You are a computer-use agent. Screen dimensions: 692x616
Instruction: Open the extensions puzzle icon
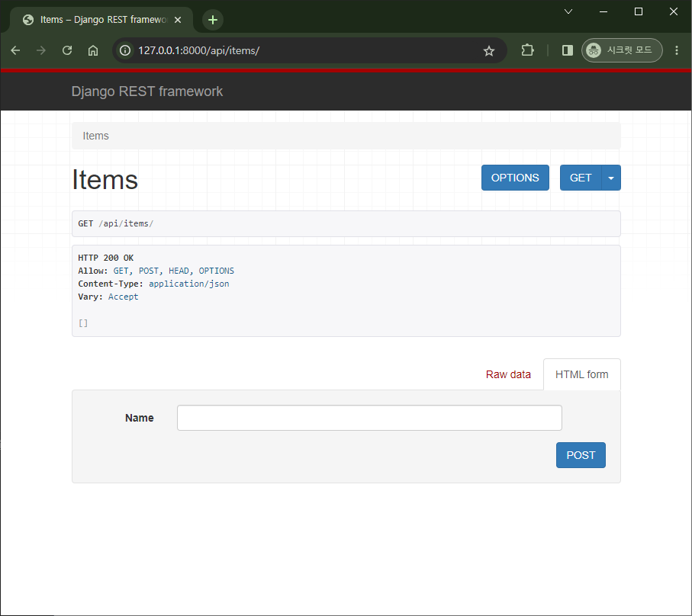527,50
